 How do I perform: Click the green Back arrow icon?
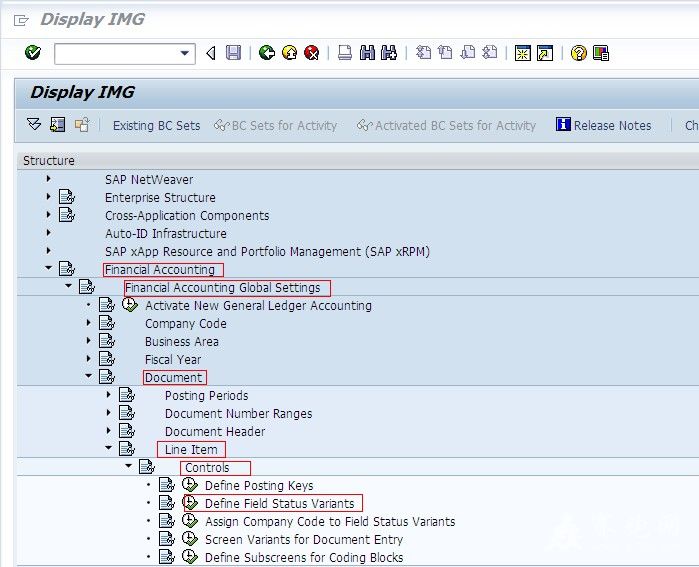pos(267,53)
